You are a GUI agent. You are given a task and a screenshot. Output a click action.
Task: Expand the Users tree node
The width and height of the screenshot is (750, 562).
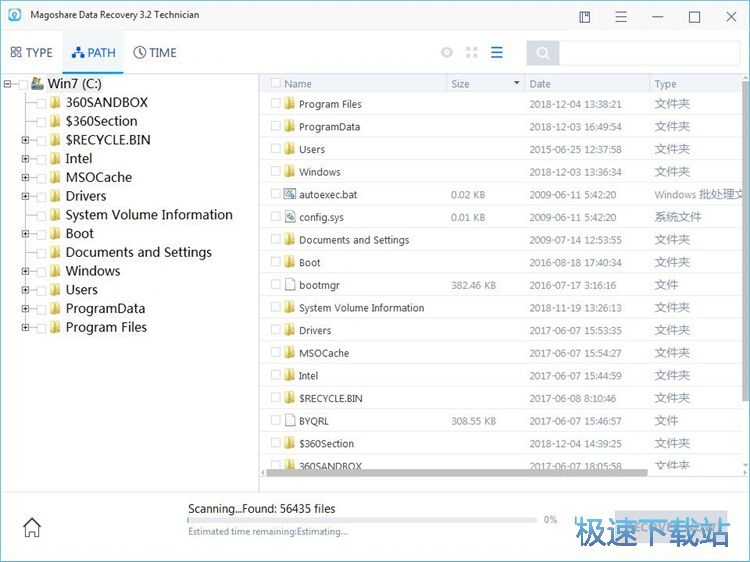(25, 290)
